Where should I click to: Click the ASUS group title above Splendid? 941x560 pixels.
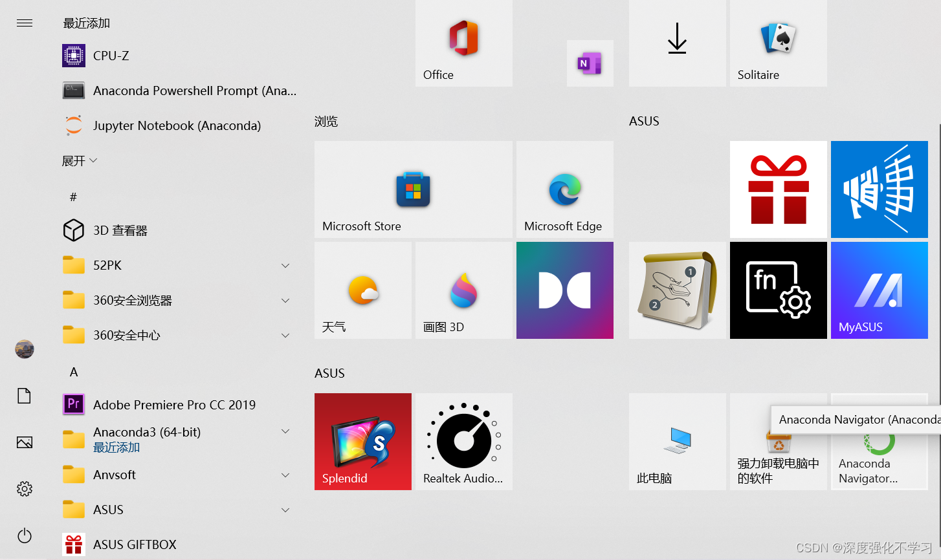tap(329, 373)
